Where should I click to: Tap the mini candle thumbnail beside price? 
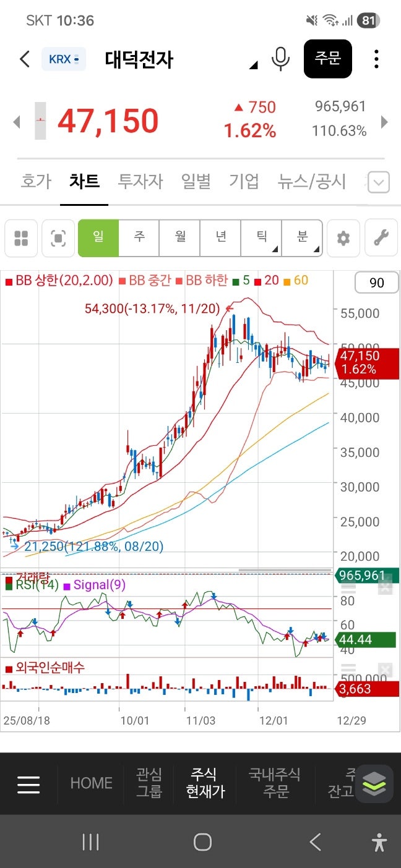[40, 121]
